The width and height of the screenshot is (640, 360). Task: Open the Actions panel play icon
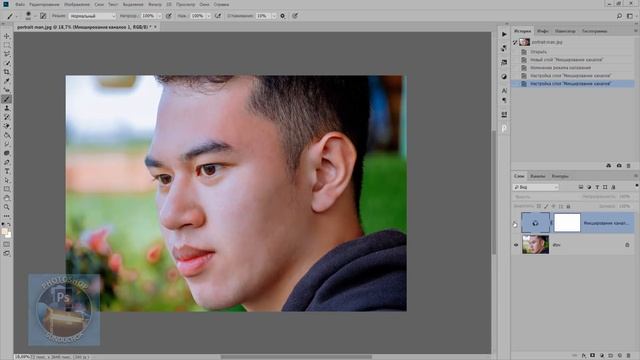tap(504, 34)
